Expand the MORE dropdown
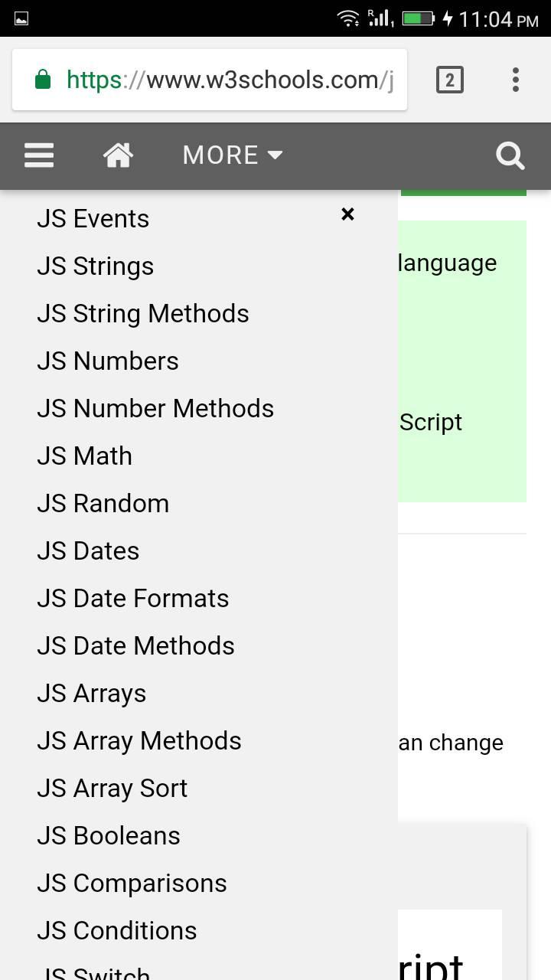The width and height of the screenshot is (551, 980). click(233, 155)
